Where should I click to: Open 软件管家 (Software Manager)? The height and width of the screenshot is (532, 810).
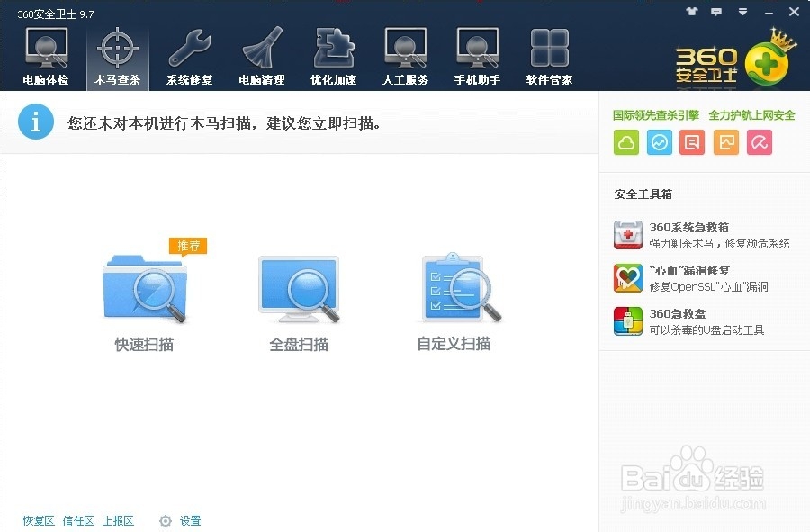point(548,54)
